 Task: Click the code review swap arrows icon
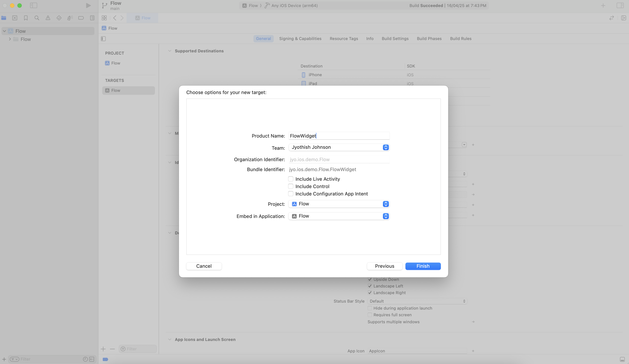click(611, 18)
